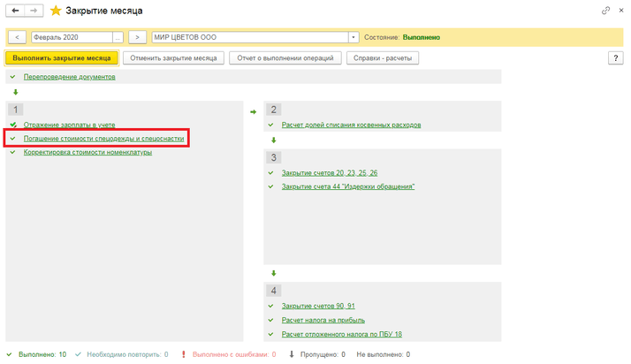Go to the next month period
631x364 pixels.
[x=137, y=38]
